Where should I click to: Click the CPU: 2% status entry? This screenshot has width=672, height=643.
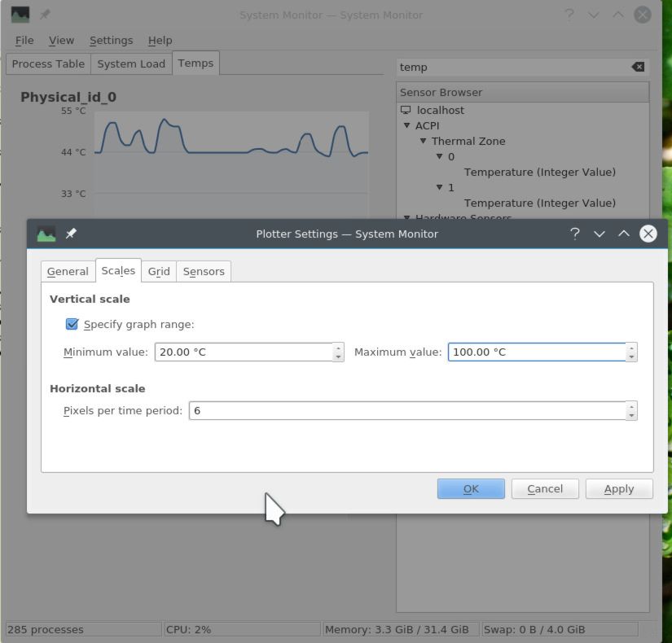coord(242,629)
